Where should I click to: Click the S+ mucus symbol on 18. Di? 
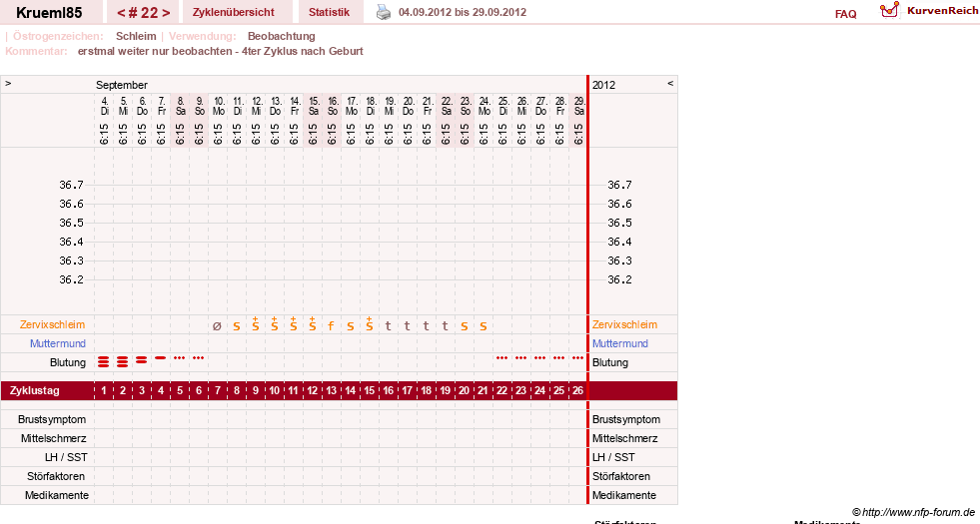coord(369,324)
